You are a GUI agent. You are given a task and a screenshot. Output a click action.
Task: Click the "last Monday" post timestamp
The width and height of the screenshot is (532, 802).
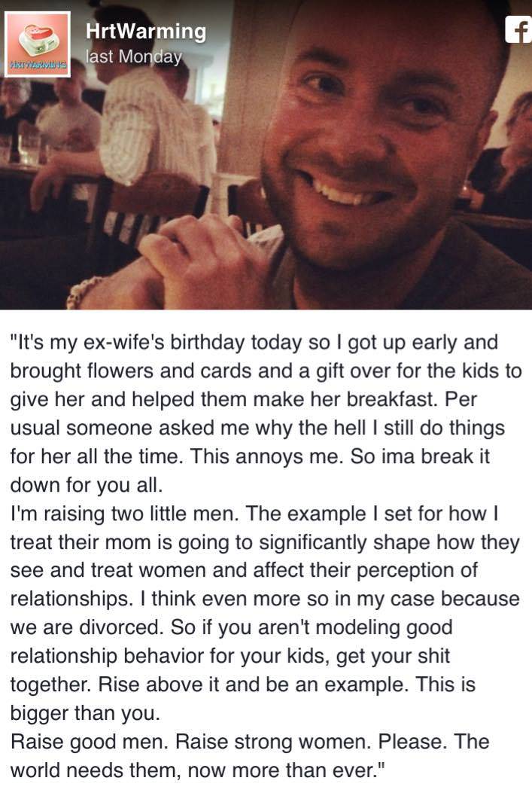pyautogui.click(x=134, y=56)
